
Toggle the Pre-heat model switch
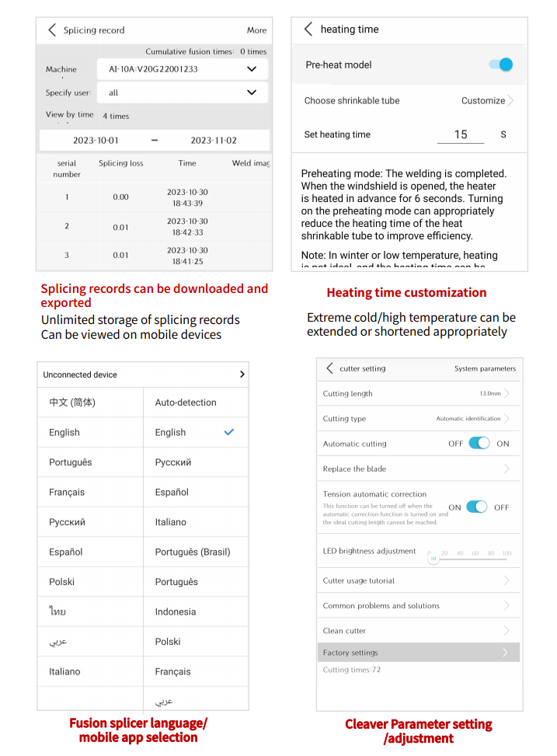[501, 64]
